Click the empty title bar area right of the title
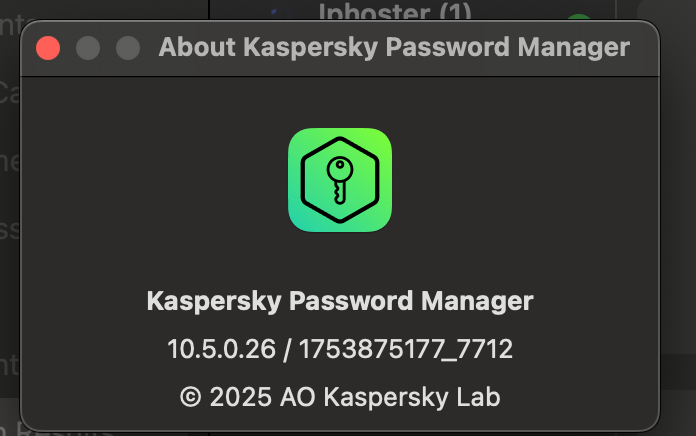 pyautogui.click(x=645, y=47)
